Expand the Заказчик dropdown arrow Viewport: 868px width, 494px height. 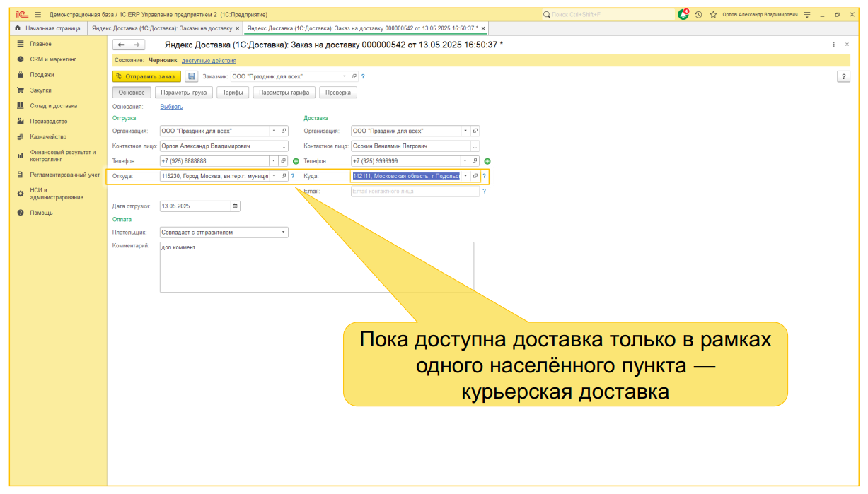click(x=345, y=76)
